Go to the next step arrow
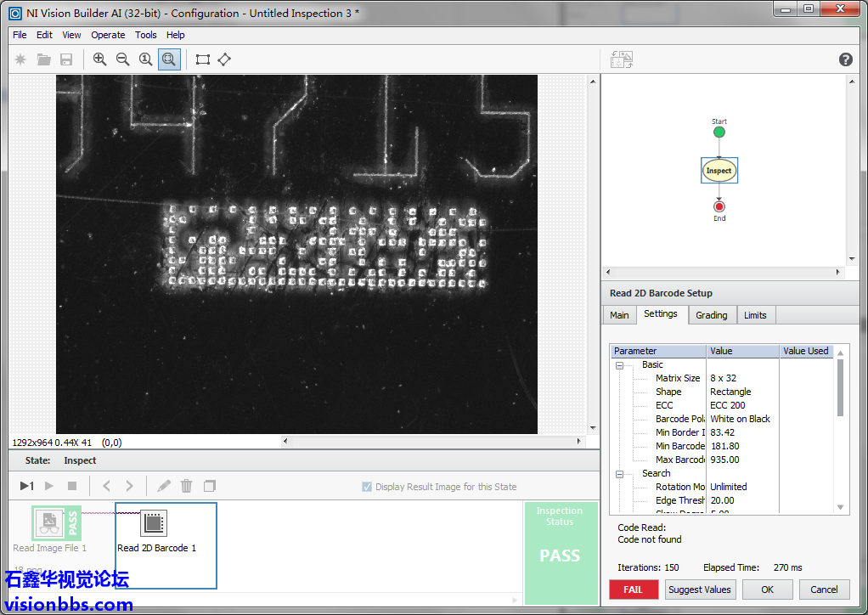Viewport: 868px width, 615px height. tap(130, 486)
